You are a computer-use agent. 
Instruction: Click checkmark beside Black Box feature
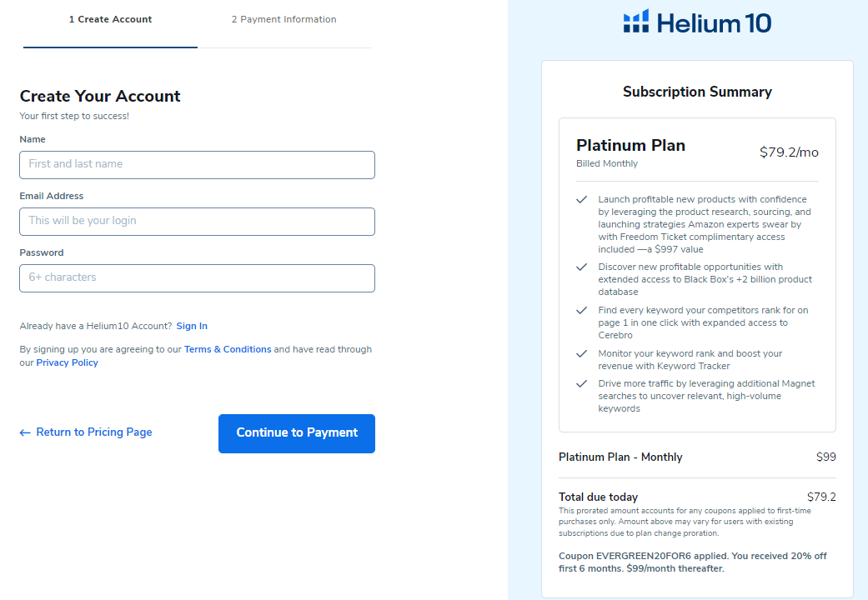(x=581, y=267)
